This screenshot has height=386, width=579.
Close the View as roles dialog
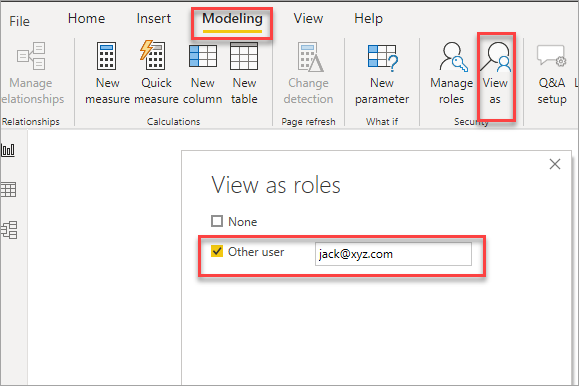[555, 164]
